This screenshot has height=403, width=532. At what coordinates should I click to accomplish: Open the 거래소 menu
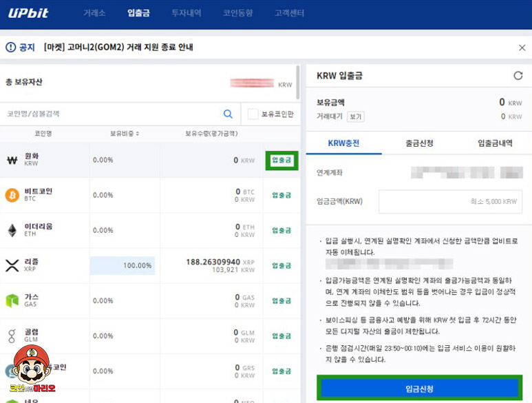(94, 13)
